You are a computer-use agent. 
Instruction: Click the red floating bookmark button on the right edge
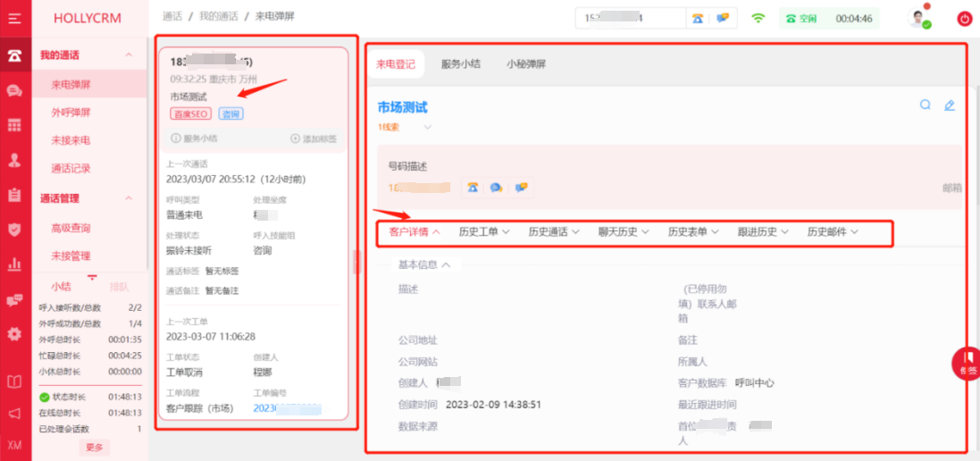point(967,363)
